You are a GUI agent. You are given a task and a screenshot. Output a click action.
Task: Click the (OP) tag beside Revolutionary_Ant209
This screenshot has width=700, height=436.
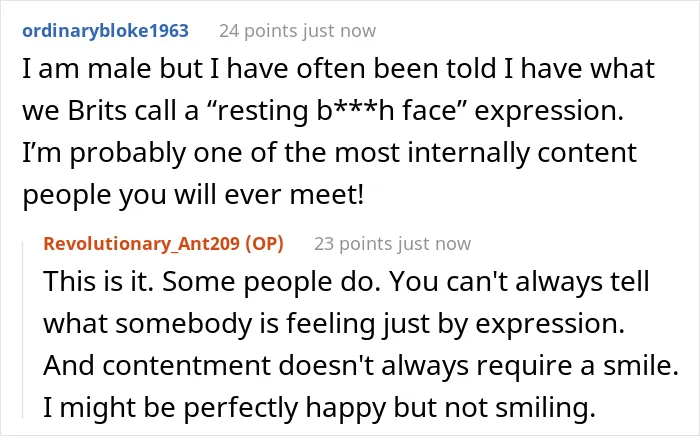[x=264, y=244]
